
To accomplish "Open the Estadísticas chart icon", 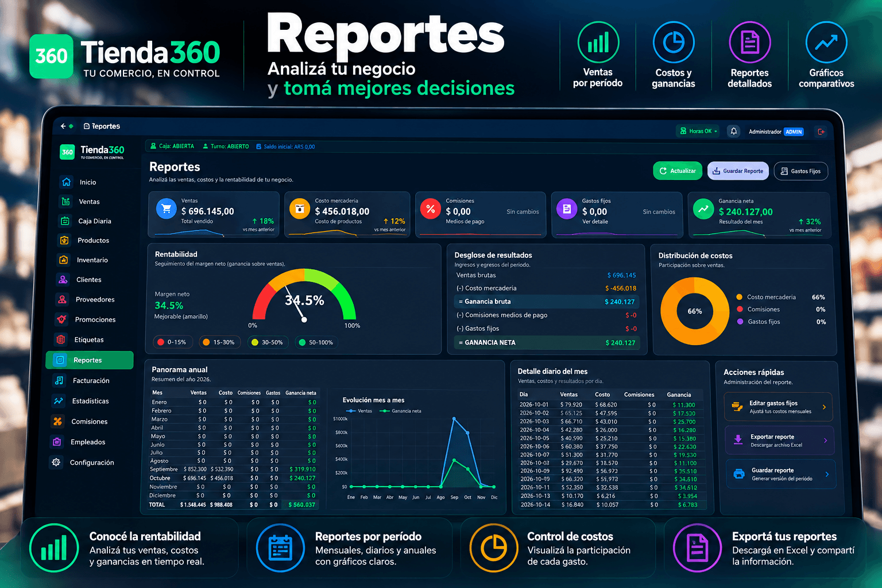I will (59, 401).
